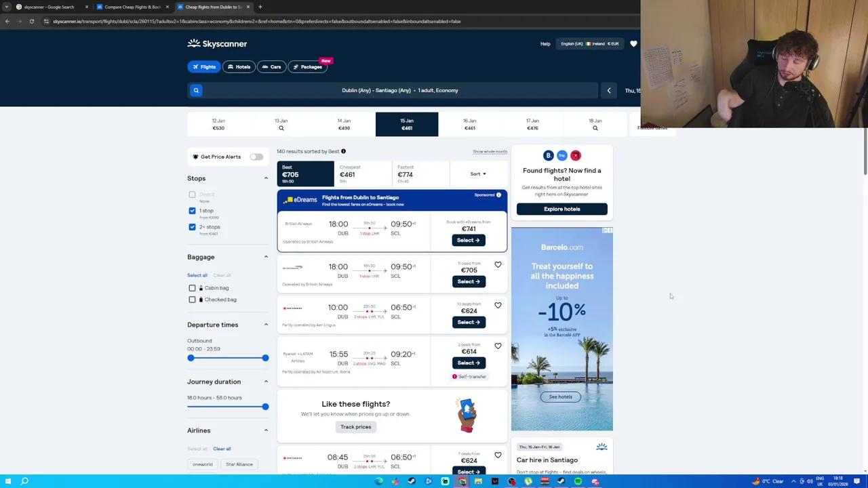Screen dimensions: 868x488
Task: Collapse the Stops filter section
Action: [x=266, y=178]
